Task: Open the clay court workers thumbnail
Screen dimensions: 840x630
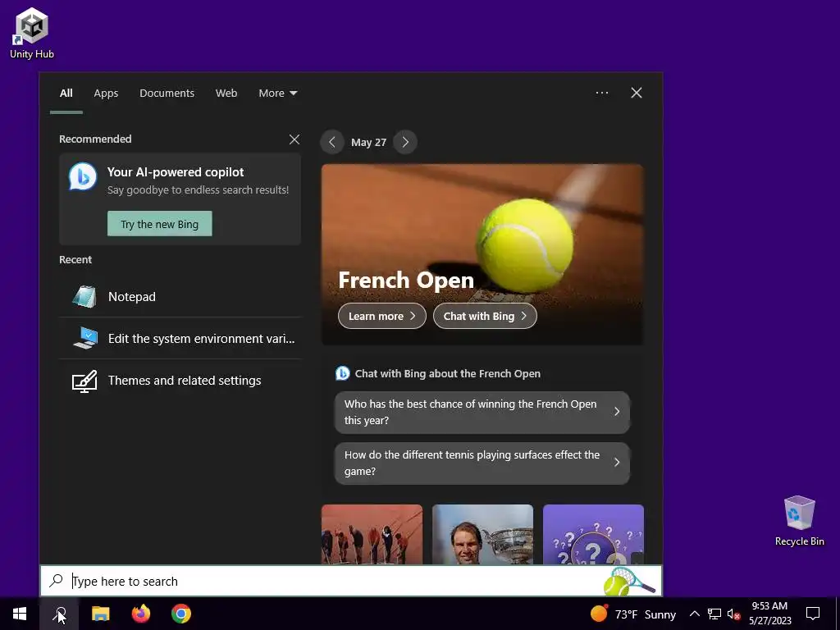Action: click(x=372, y=534)
